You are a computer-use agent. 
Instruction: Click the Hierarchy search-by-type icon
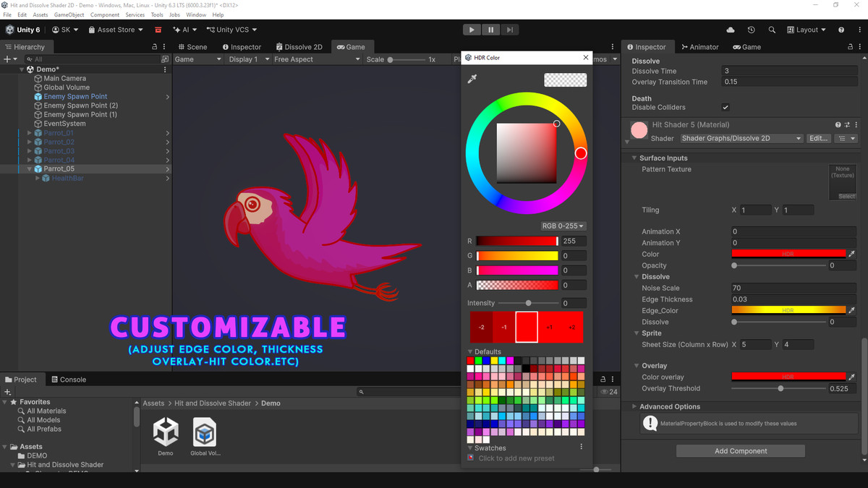165,59
